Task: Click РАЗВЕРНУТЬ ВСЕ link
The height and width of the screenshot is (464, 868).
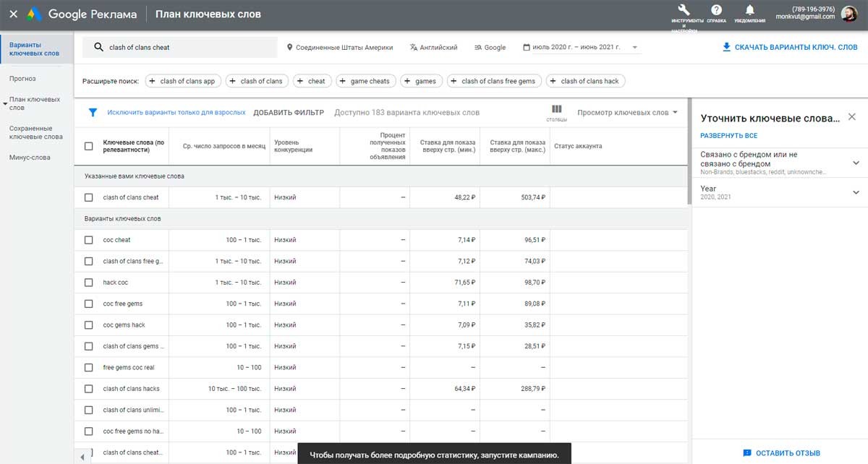Action: point(729,136)
